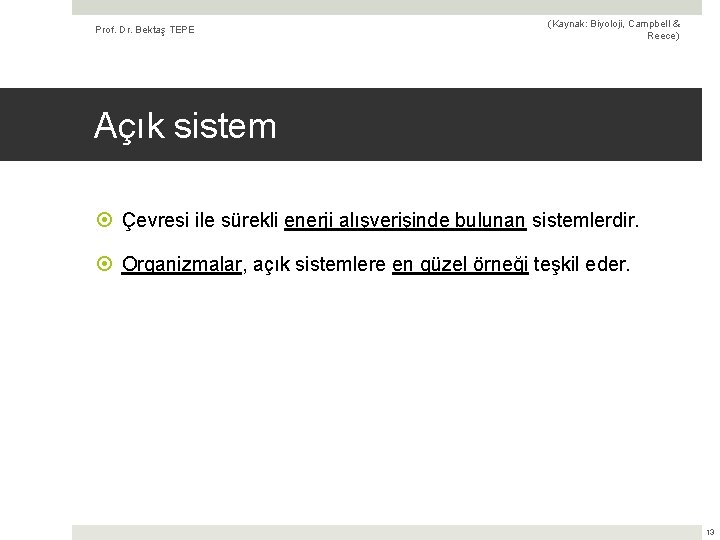Click 'Çevresi ile sürekli' text

click(200, 220)
